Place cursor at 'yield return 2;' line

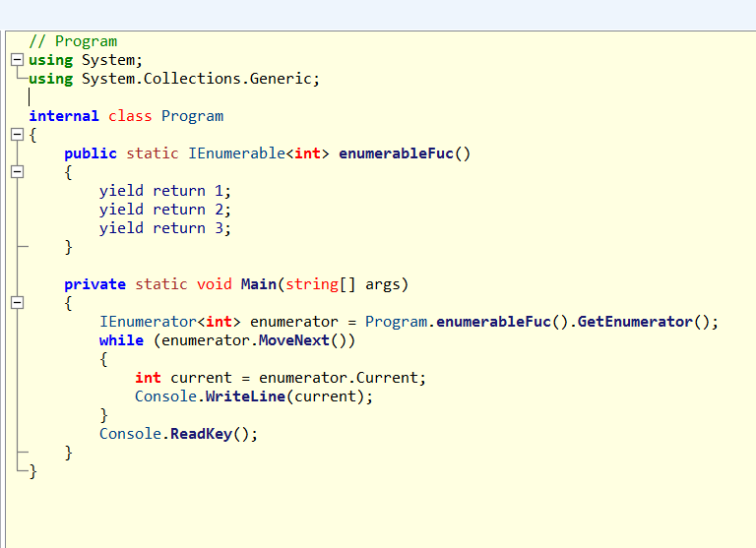[165, 210]
